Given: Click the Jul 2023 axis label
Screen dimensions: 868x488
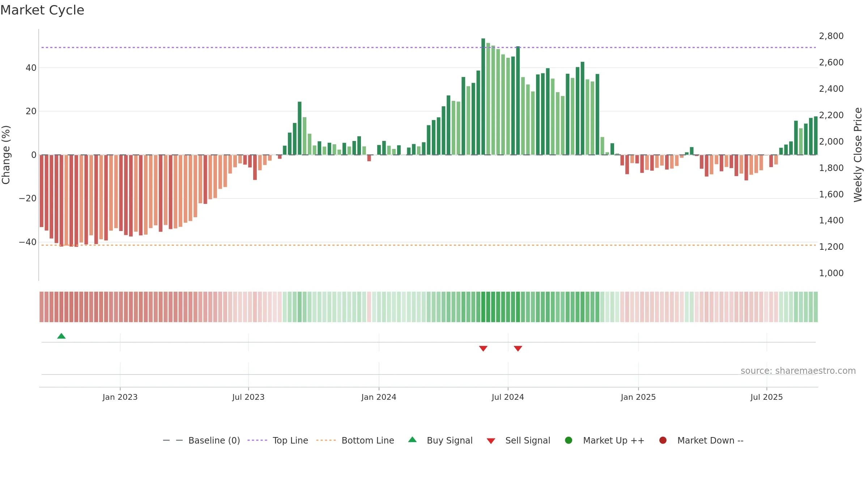Looking at the screenshot, I should click(248, 397).
